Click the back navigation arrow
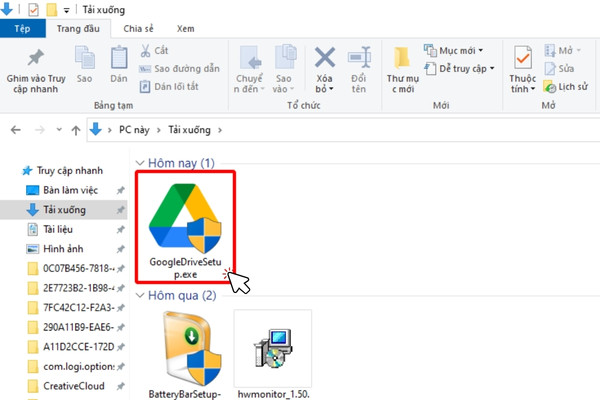The image size is (600, 400). coord(16,130)
